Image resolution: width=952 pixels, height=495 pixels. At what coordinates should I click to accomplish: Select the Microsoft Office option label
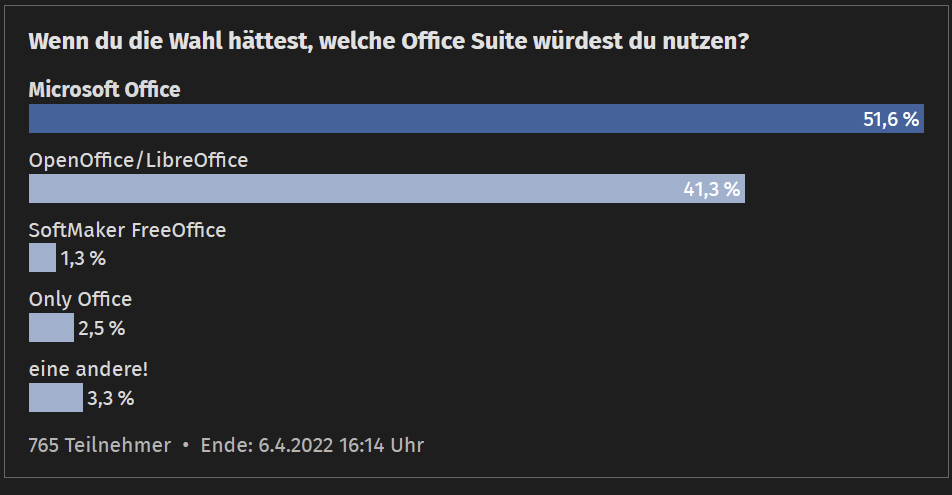point(104,90)
